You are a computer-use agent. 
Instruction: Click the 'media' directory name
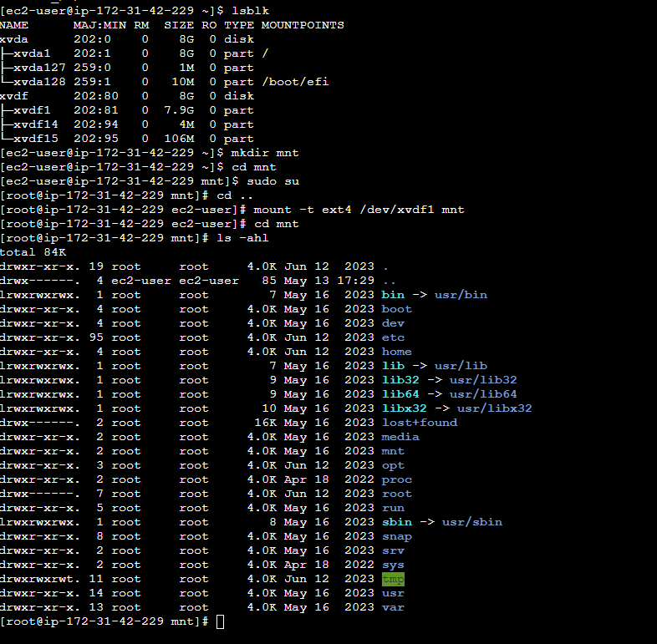tap(400, 437)
